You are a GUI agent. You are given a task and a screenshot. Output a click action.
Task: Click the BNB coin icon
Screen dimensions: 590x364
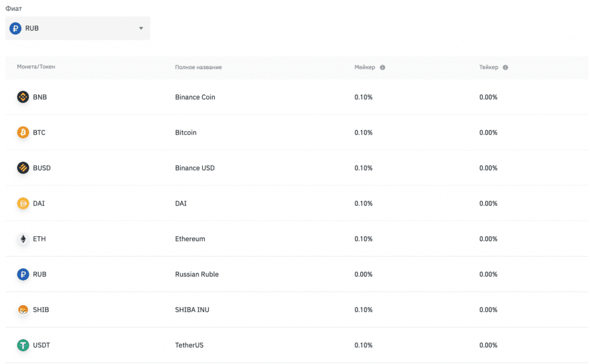click(23, 97)
